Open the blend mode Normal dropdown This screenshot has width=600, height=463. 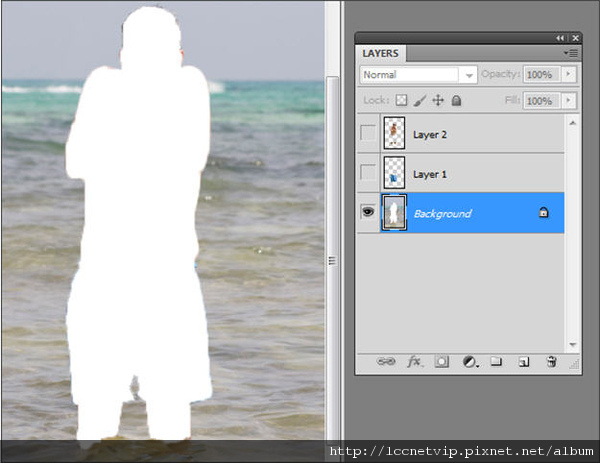point(469,75)
